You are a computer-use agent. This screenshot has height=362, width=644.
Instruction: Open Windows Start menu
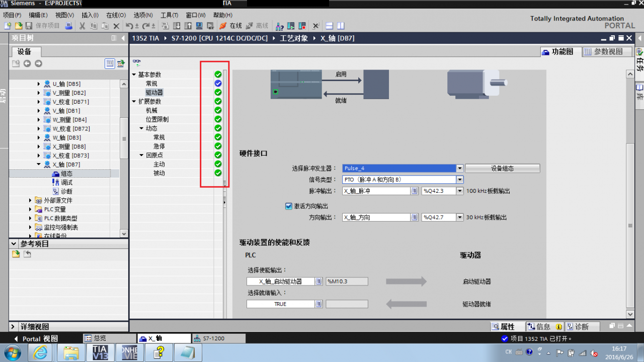tap(12, 352)
